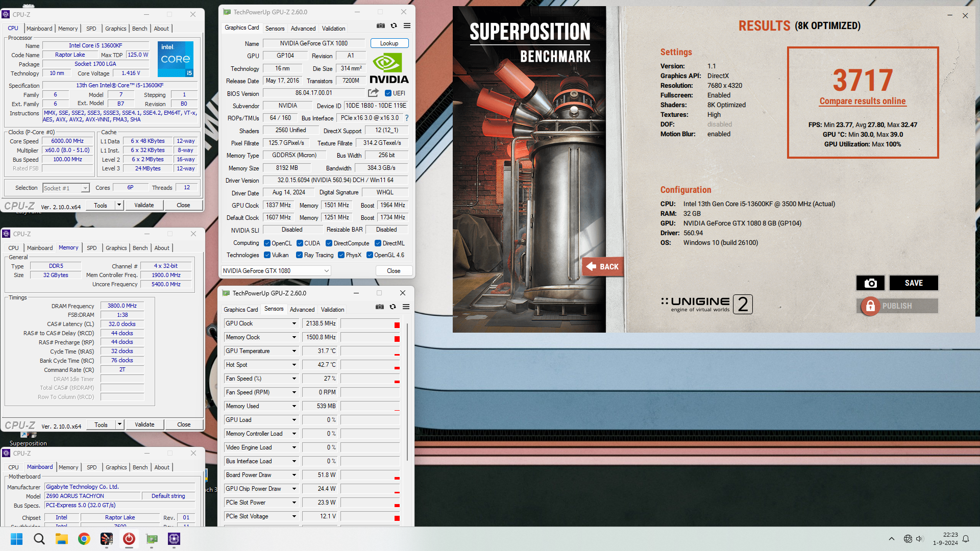Toggle DirectML checkbox
The height and width of the screenshot is (551, 980).
pyautogui.click(x=378, y=243)
